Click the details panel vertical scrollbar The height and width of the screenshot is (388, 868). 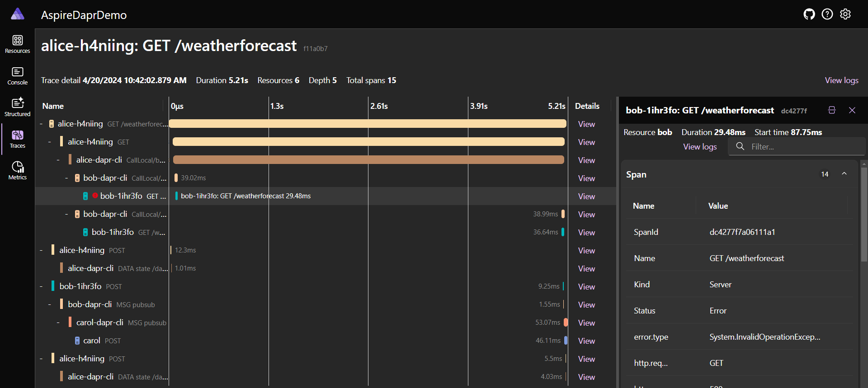coord(864,215)
